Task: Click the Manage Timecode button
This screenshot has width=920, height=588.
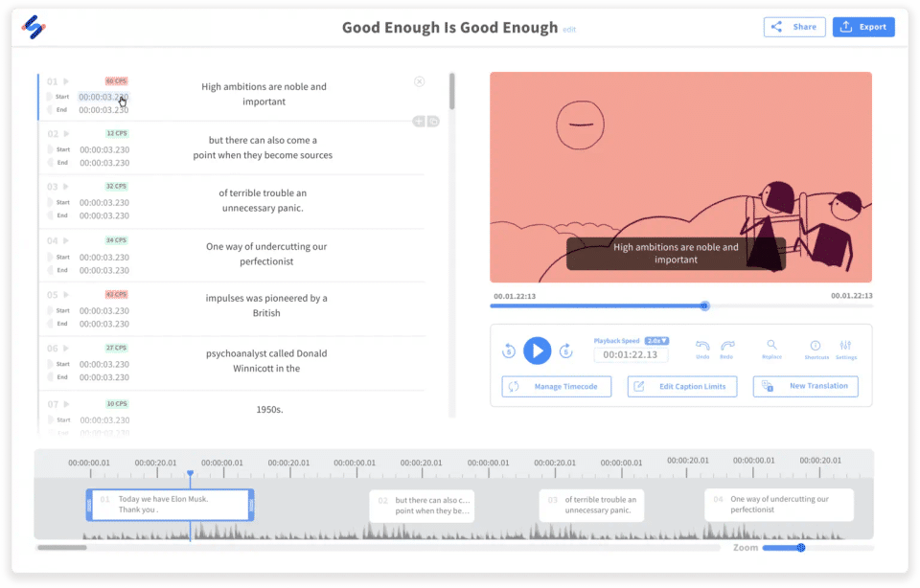Action: (556, 386)
